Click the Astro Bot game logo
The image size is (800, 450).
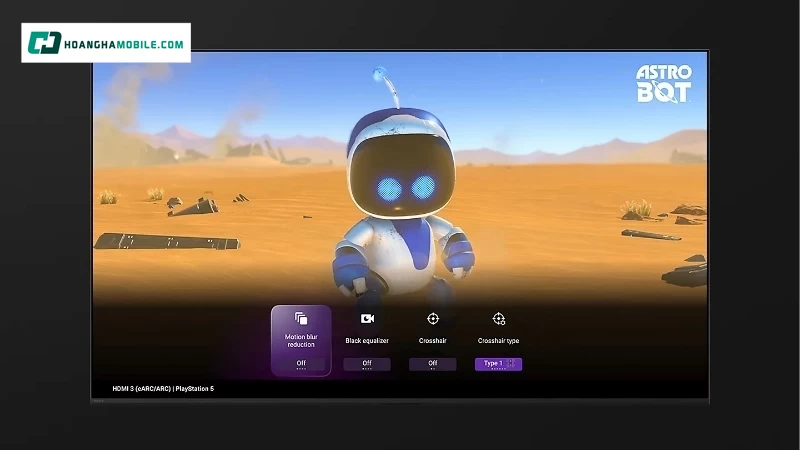click(x=664, y=84)
